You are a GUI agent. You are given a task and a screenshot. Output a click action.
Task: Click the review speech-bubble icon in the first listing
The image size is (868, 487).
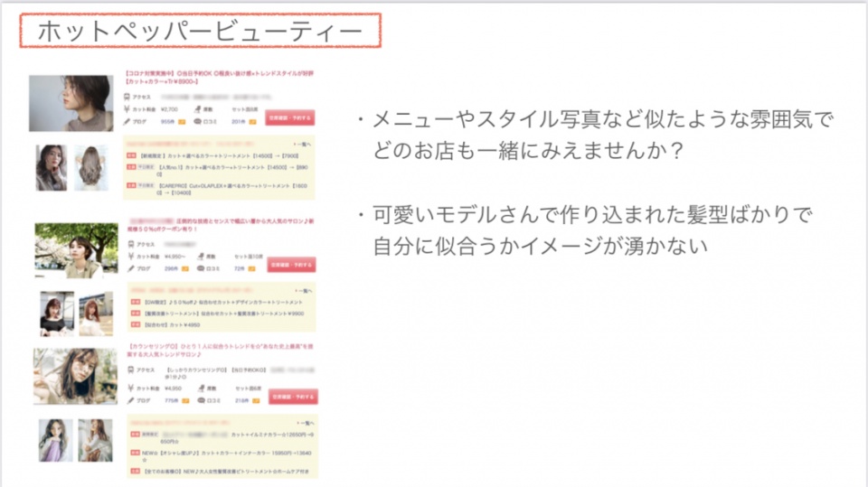click(198, 121)
